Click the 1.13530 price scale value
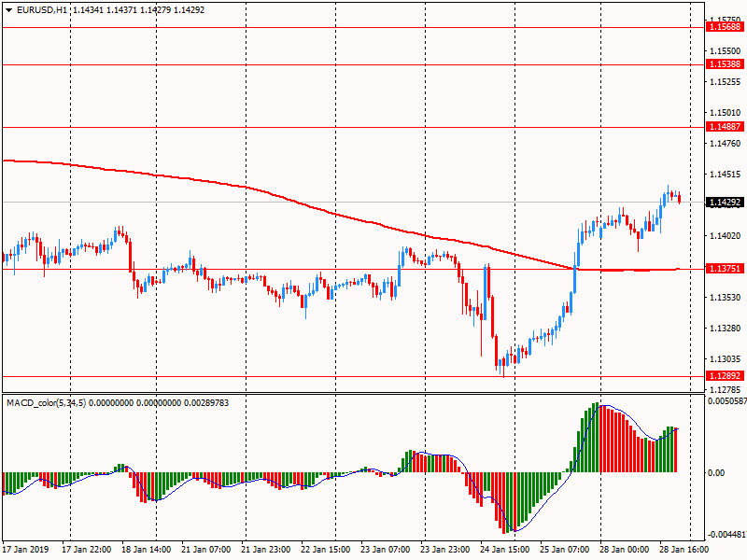 click(x=726, y=298)
